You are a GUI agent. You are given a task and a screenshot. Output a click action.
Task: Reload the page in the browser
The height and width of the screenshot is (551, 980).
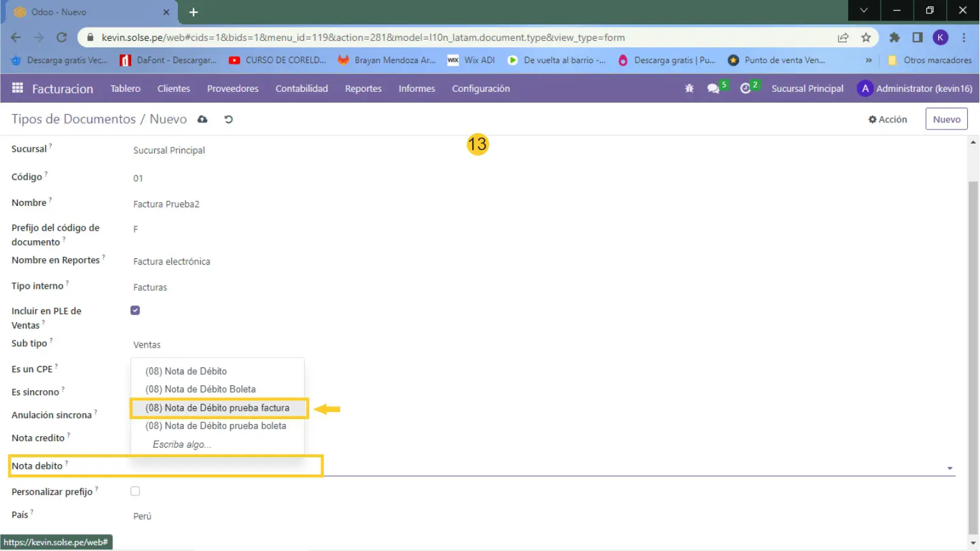pyautogui.click(x=62, y=38)
